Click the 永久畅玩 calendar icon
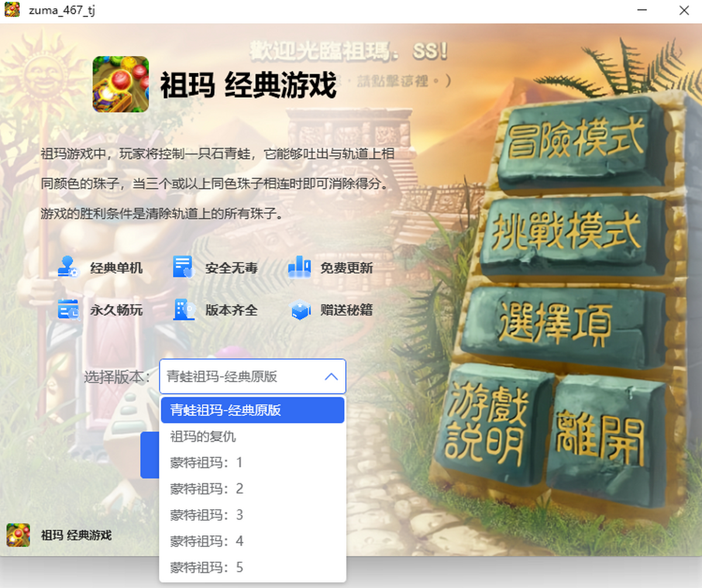The image size is (702, 588). pos(68,310)
